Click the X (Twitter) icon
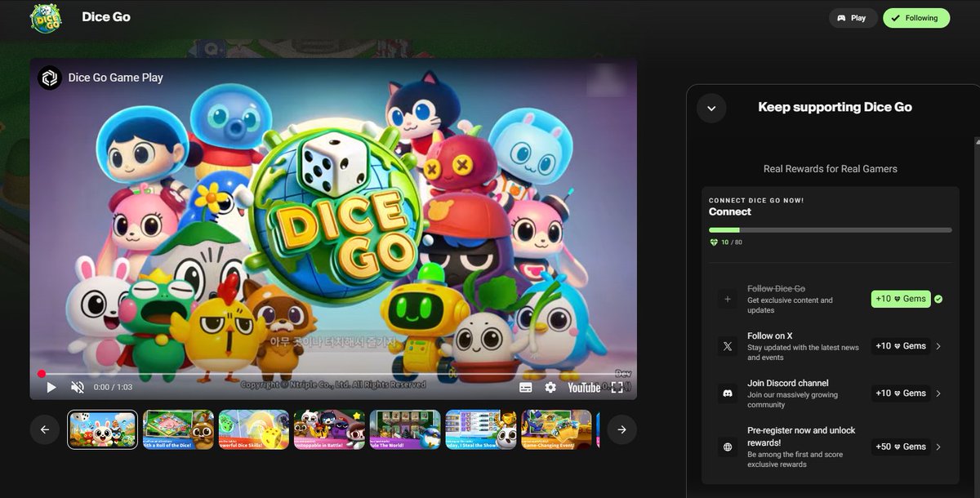980x498 pixels. 727,346
